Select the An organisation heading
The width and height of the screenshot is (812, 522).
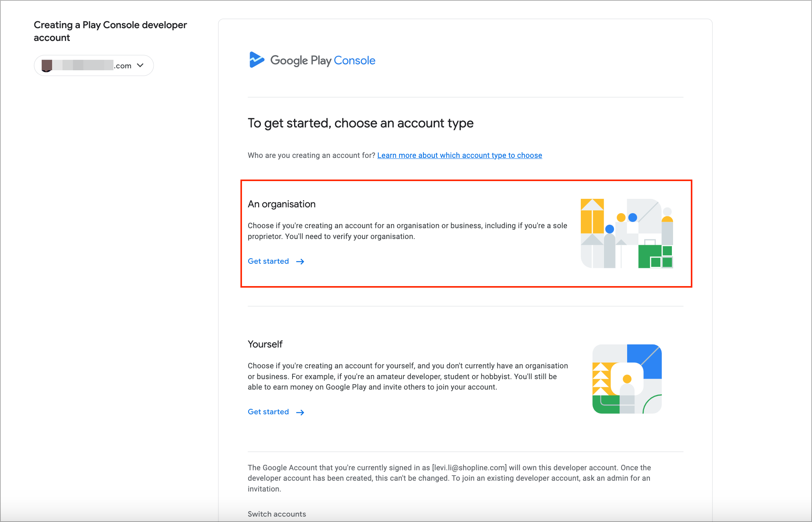coord(281,204)
